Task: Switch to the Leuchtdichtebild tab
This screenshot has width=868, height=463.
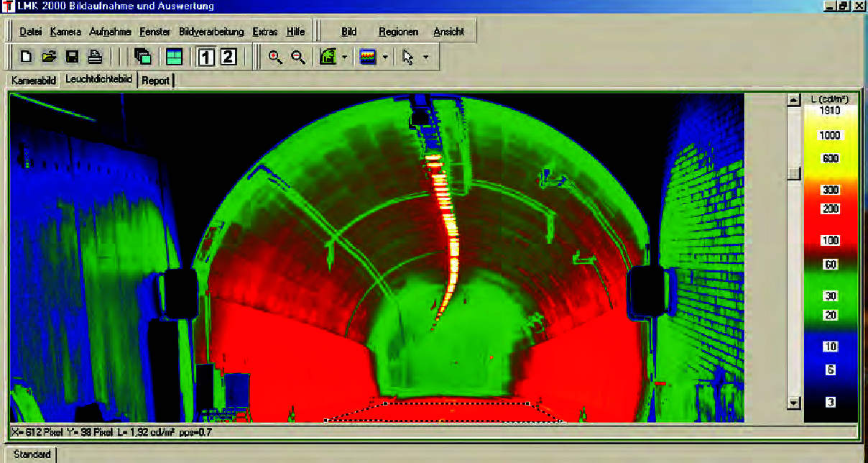Action: point(98,80)
